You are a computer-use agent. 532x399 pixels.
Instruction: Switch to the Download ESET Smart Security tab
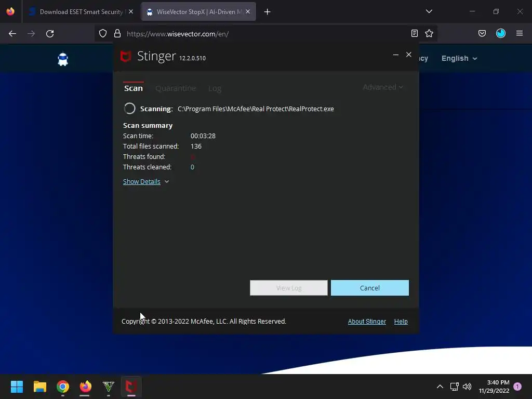pyautogui.click(x=81, y=12)
